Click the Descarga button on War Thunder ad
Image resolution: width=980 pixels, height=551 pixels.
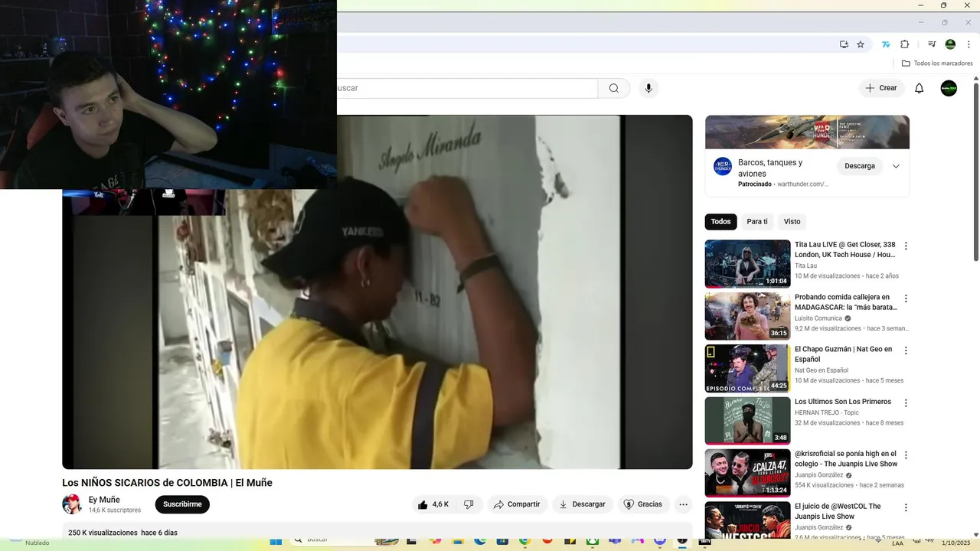[860, 166]
